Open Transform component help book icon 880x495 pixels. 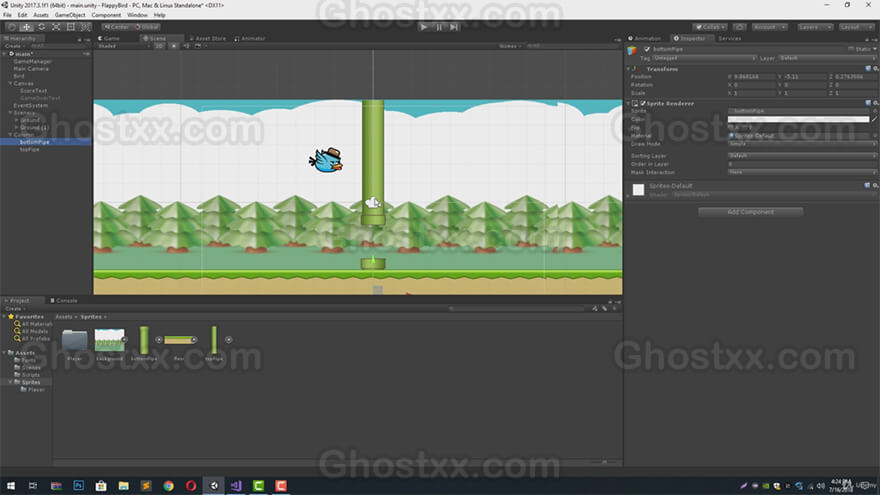point(868,68)
